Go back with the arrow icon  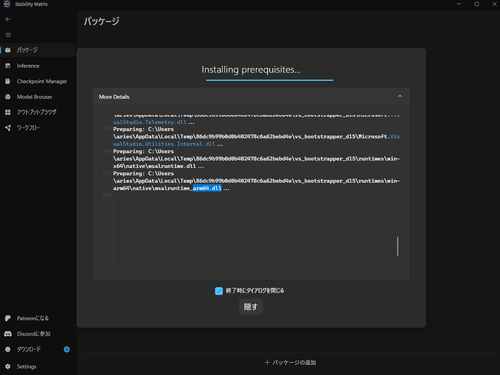click(8, 20)
